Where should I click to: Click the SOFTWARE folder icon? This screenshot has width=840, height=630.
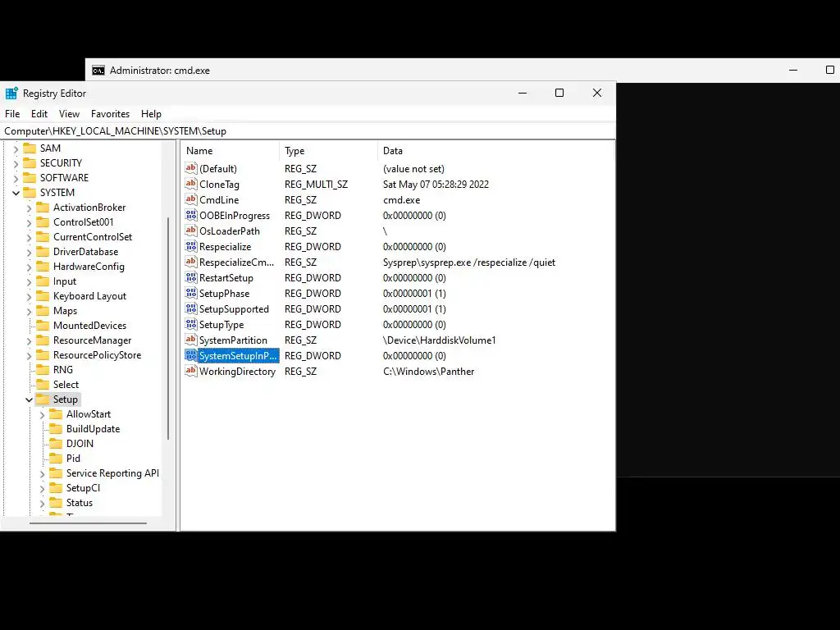pos(30,178)
